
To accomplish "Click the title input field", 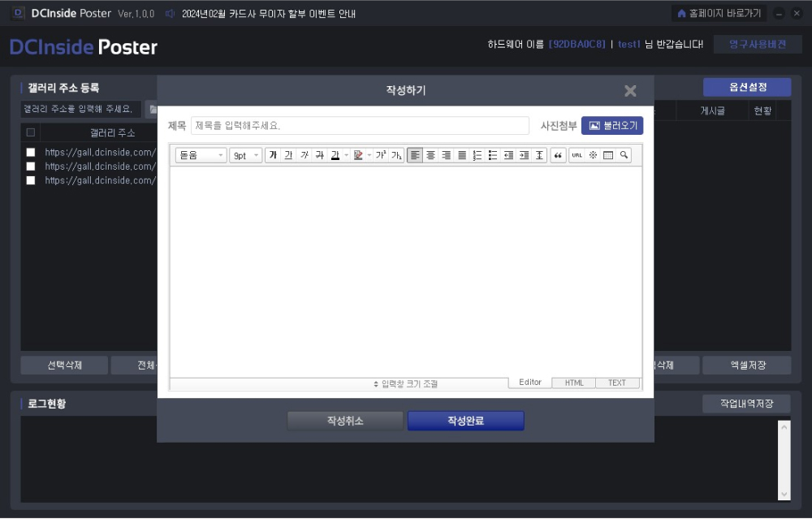I will tap(360, 125).
